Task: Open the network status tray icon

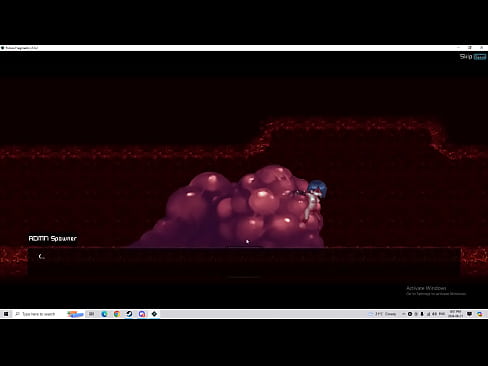Action: 428,314
